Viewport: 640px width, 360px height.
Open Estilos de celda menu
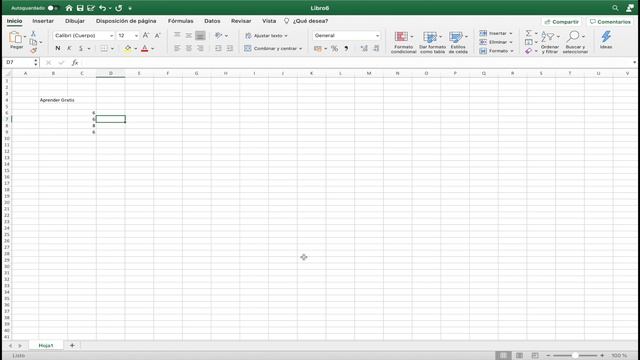pyautogui.click(x=458, y=42)
